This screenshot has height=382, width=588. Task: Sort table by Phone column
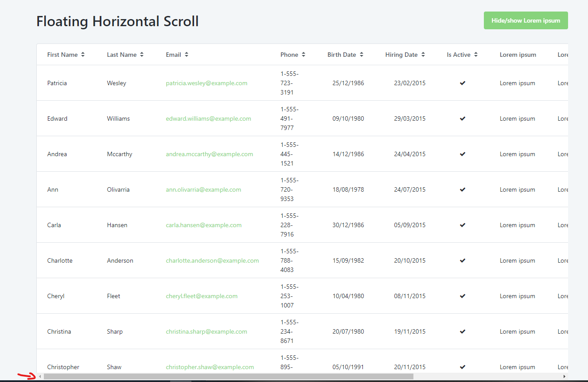[x=292, y=55]
